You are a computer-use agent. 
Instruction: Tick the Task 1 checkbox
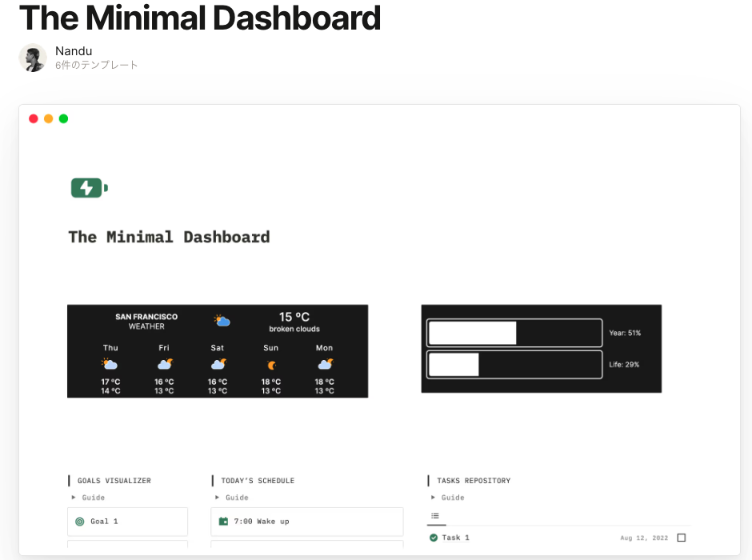pyautogui.click(x=682, y=538)
